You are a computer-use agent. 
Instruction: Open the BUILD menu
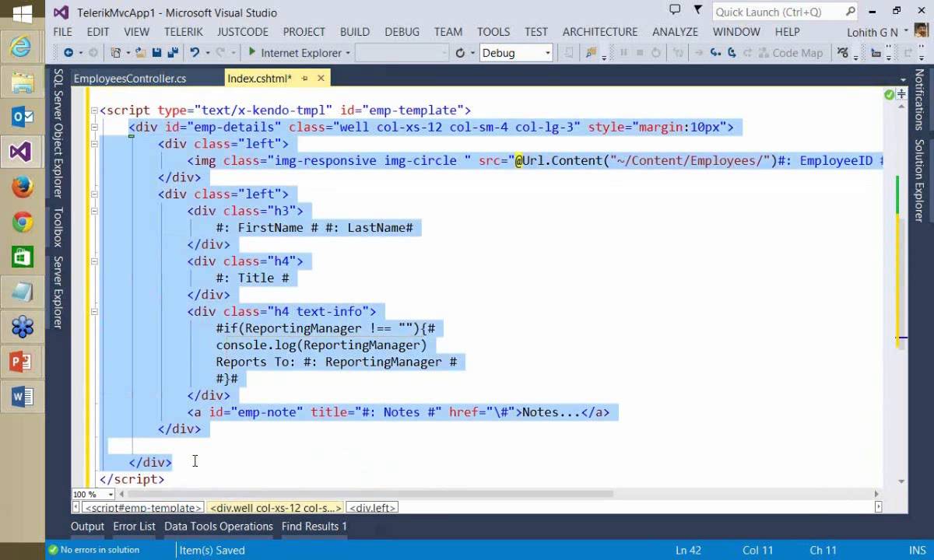coord(355,32)
